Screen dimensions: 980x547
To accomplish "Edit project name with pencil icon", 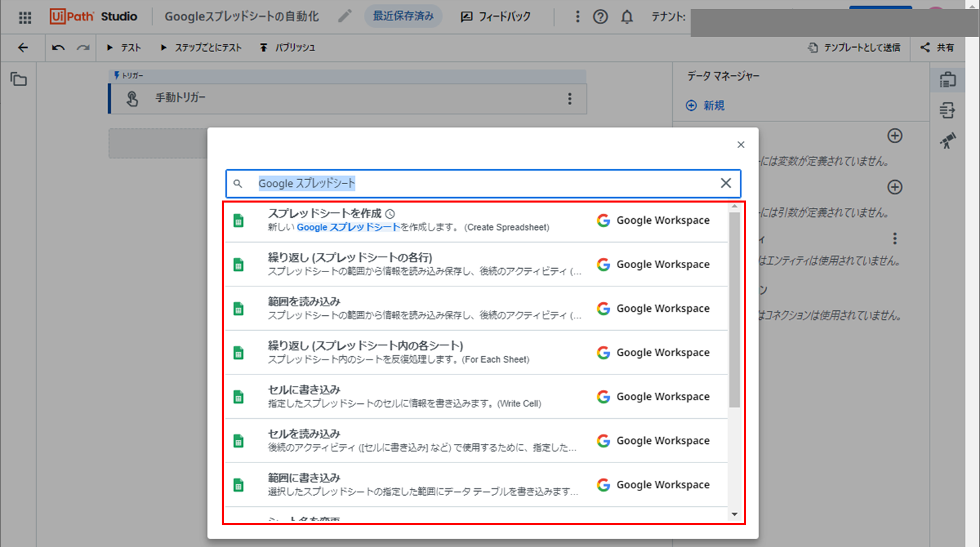I will (345, 16).
